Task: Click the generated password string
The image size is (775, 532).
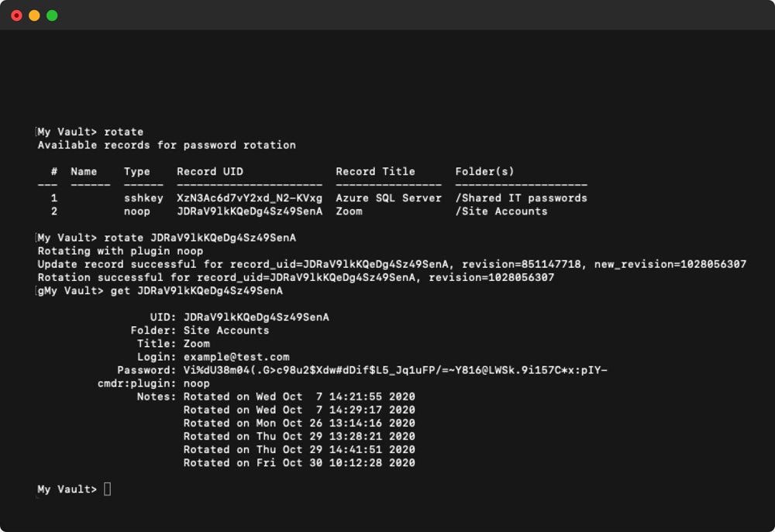Action: tap(395, 370)
